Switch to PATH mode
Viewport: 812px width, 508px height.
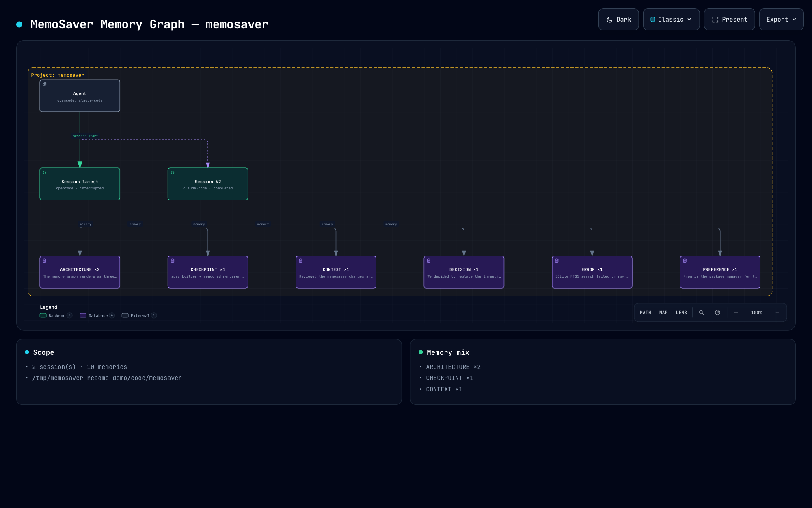click(x=646, y=313)
